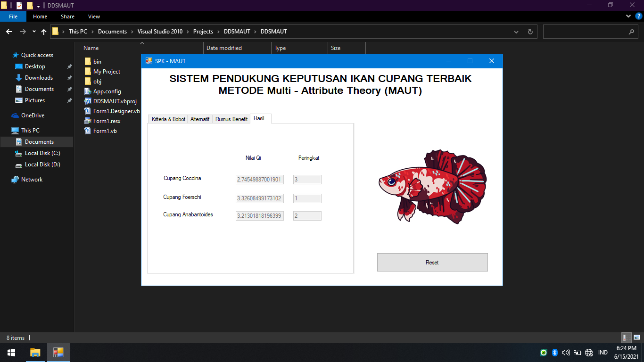This screenshot has width=644, height=362.
Task: Switch to the Kriteria & Bobot tab
Action: point(168,119)
